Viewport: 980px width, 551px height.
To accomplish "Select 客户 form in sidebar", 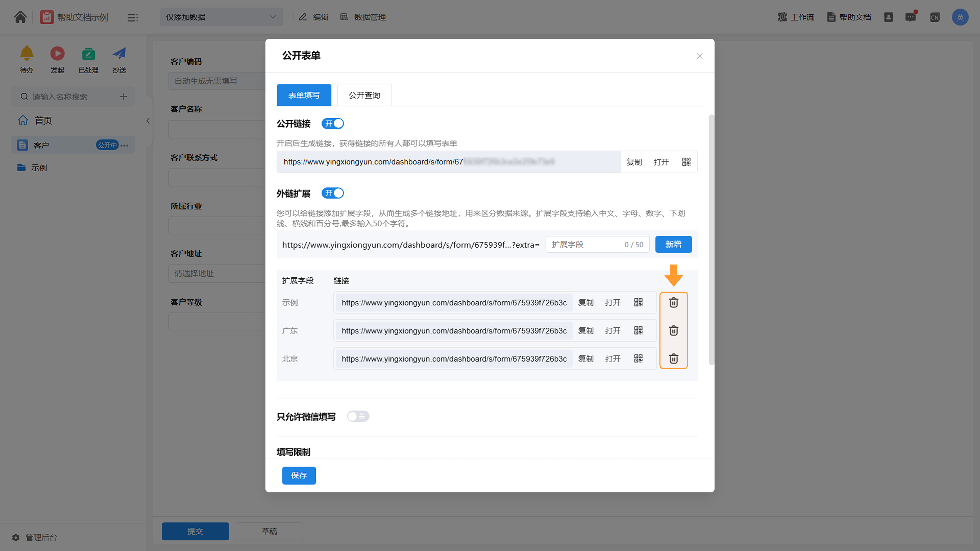I will coord(73,145).
